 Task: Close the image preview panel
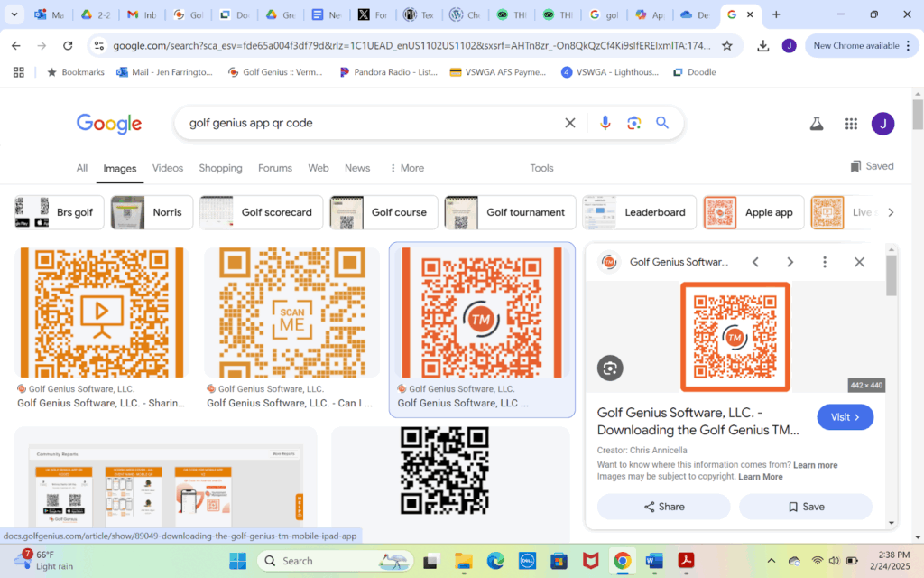[859, 262]
